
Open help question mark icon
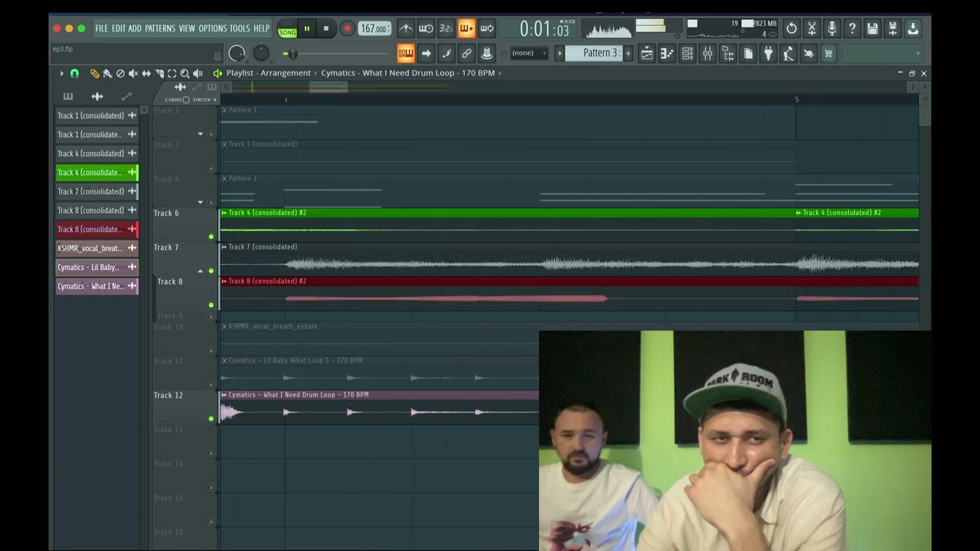[852, 29]
